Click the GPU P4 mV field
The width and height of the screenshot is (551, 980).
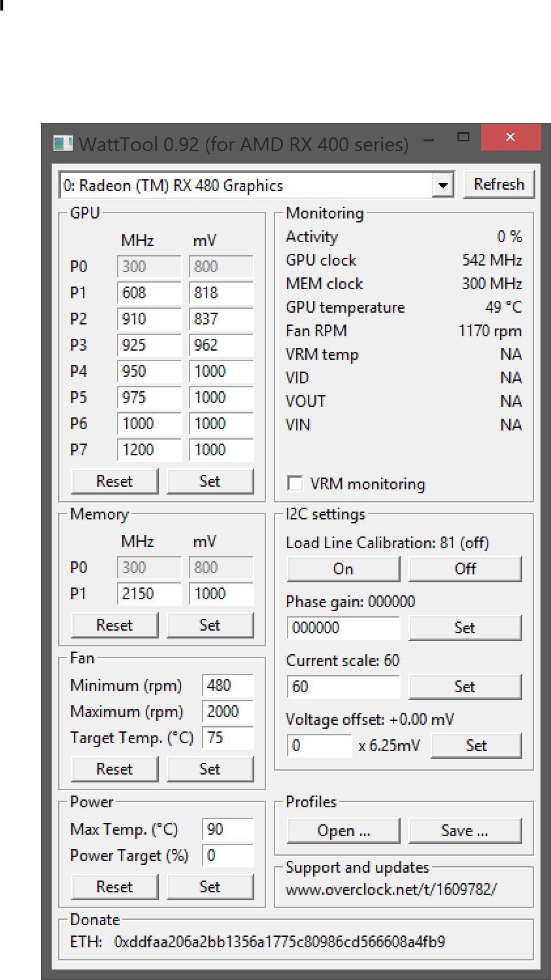tap(221, 371)
